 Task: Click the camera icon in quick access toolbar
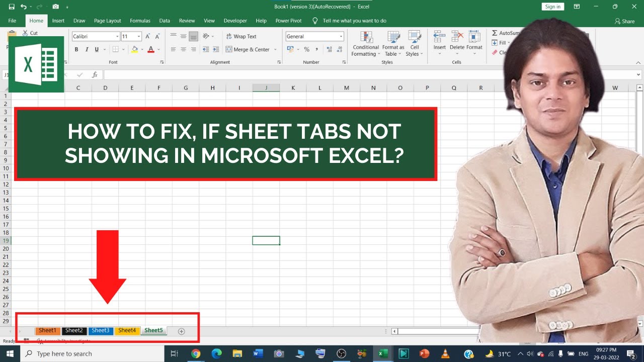55,7
